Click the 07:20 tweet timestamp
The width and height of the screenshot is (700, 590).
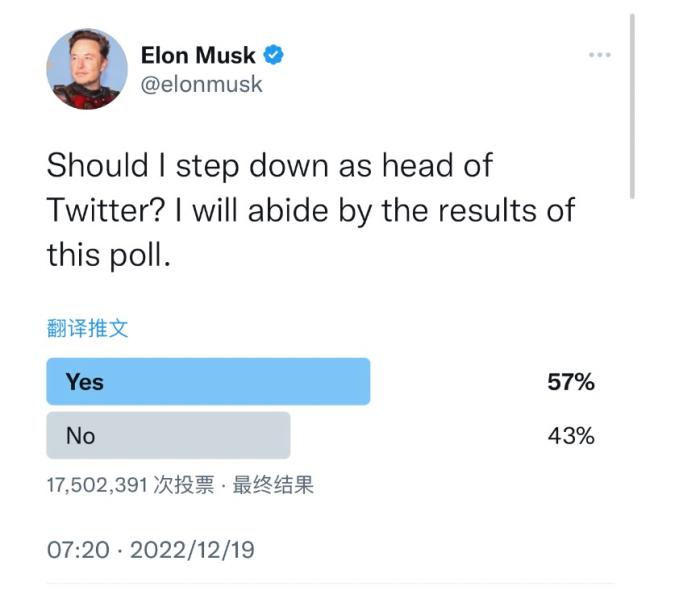(x=78, y=550)
